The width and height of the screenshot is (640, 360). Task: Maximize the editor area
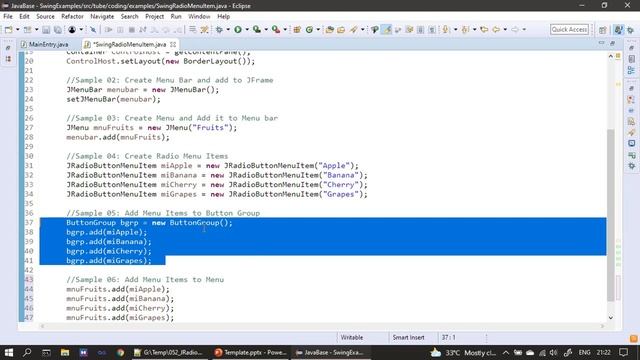click(x=612, y=43)
